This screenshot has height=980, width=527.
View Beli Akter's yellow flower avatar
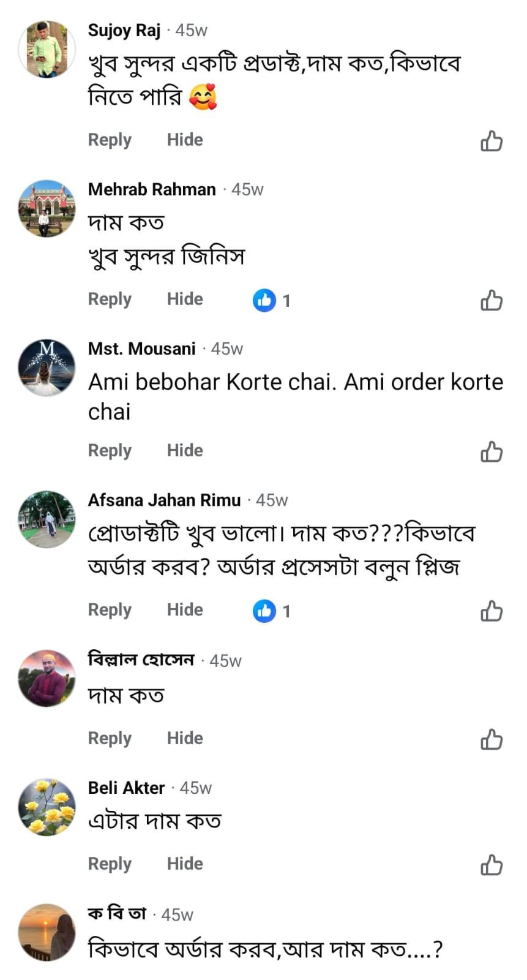pos(47,807)
